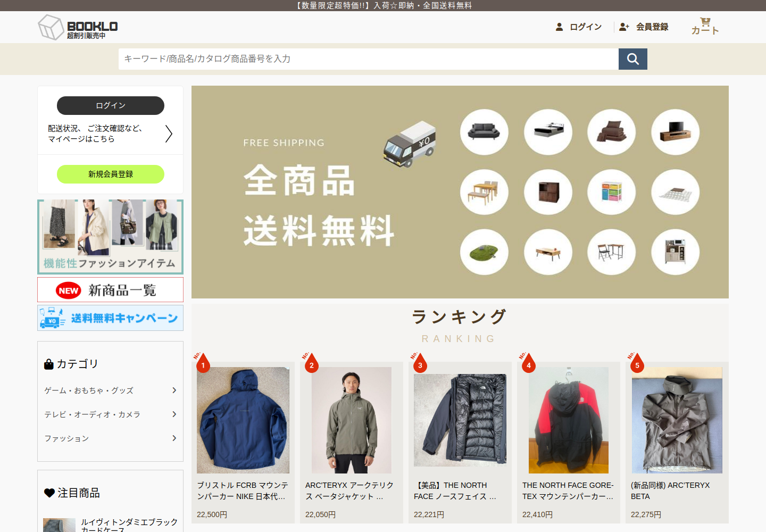The height and width of the screenshot is (532, 766).
Task: Click the ブリストル FCRB マウンテンパーカー title
Action: [243, 491]
